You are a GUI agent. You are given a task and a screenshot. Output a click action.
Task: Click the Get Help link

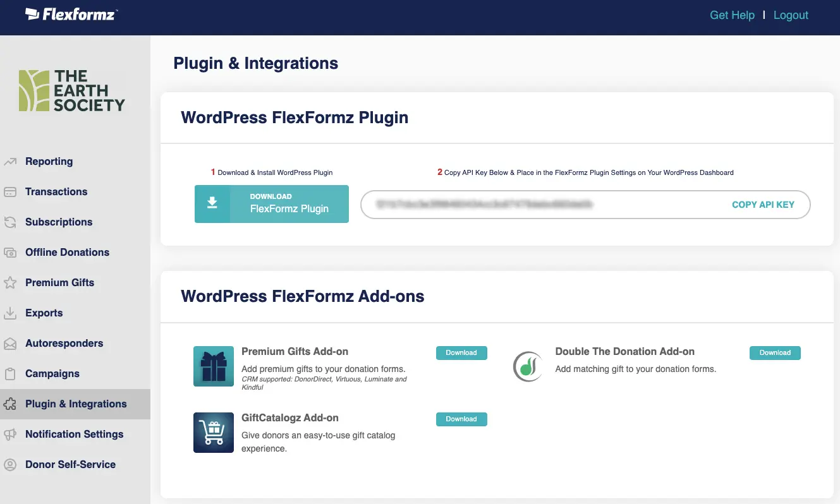click(x=732, y=15)
